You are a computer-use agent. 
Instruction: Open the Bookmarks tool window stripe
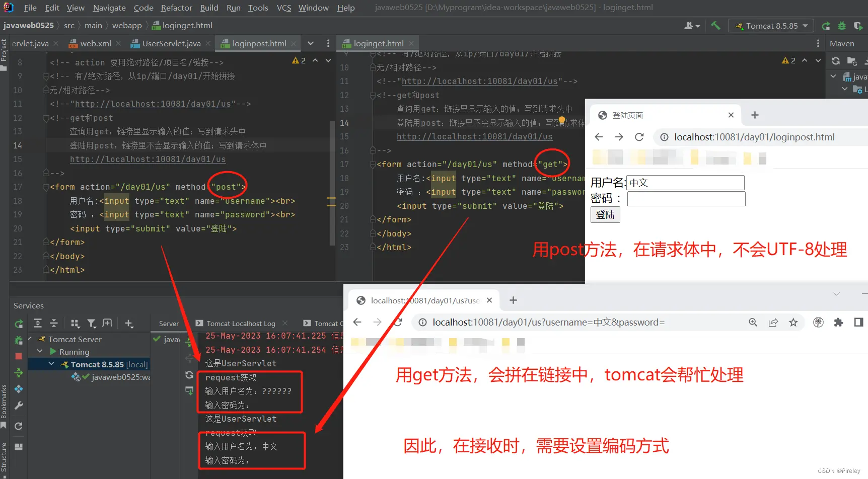[x=4, y=407]
